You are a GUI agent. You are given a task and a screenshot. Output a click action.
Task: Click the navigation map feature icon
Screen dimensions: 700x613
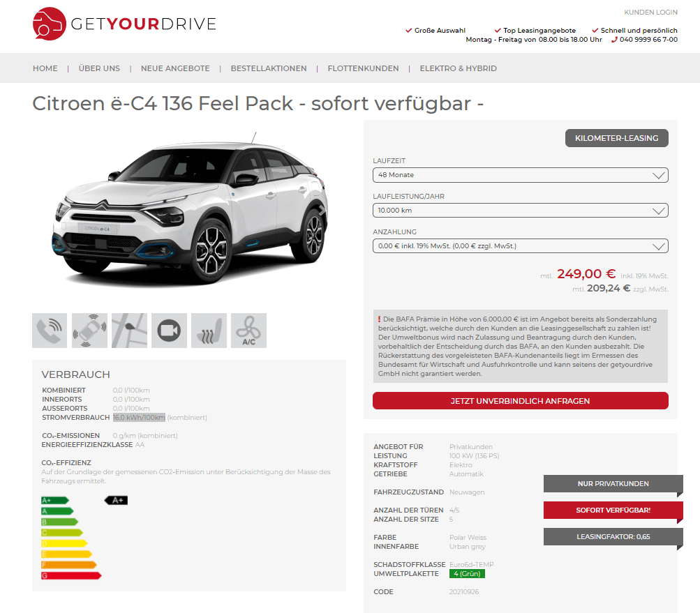[x=130, y=331]
